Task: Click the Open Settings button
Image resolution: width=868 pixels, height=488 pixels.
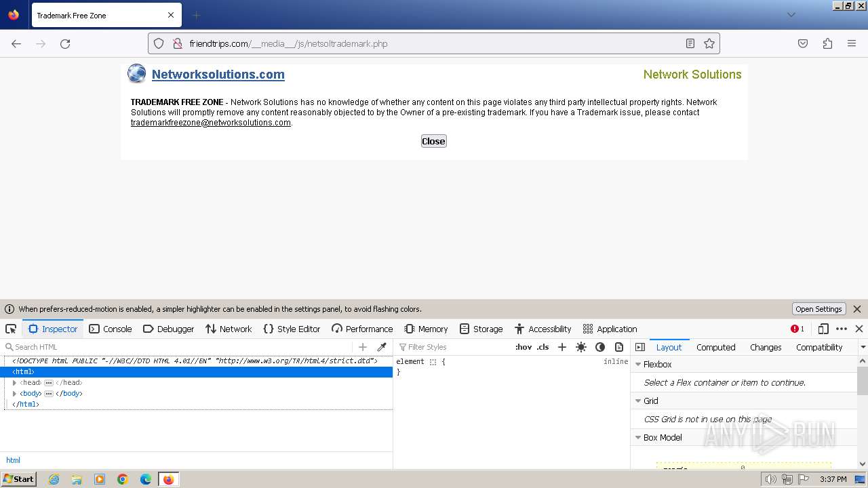Action: (x=818, y=309)
